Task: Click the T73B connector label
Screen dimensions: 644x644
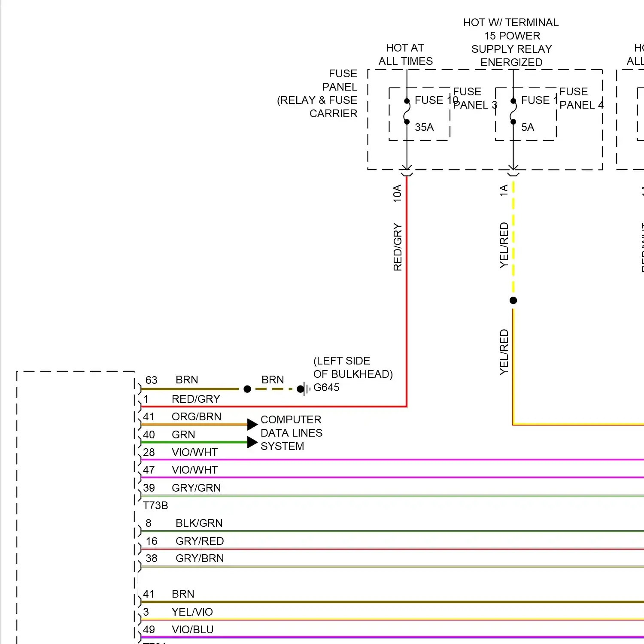Action: [155, 505]
